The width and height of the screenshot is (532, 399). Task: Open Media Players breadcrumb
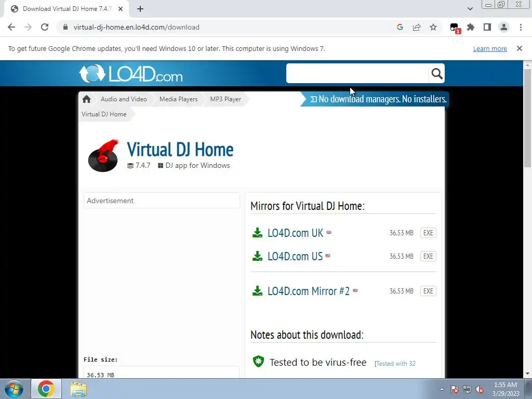[x=179, y=99]
